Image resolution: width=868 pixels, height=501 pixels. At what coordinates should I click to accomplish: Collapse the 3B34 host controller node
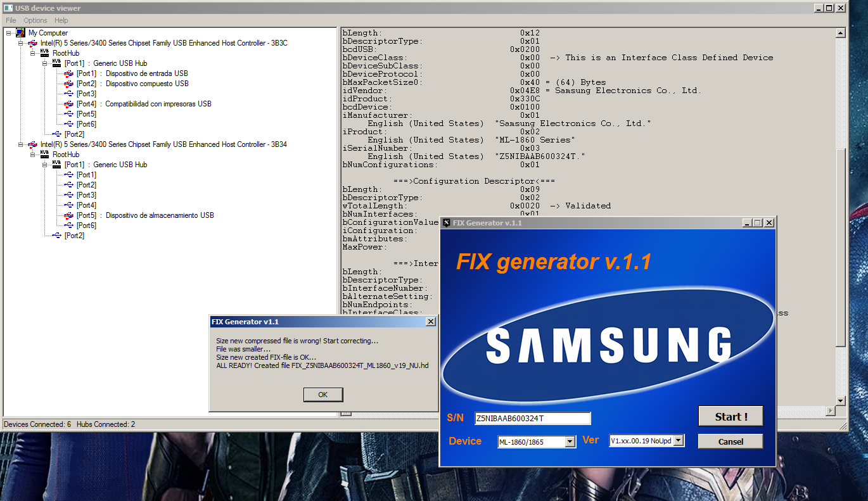pyautogui.click(x=21, y=144)
